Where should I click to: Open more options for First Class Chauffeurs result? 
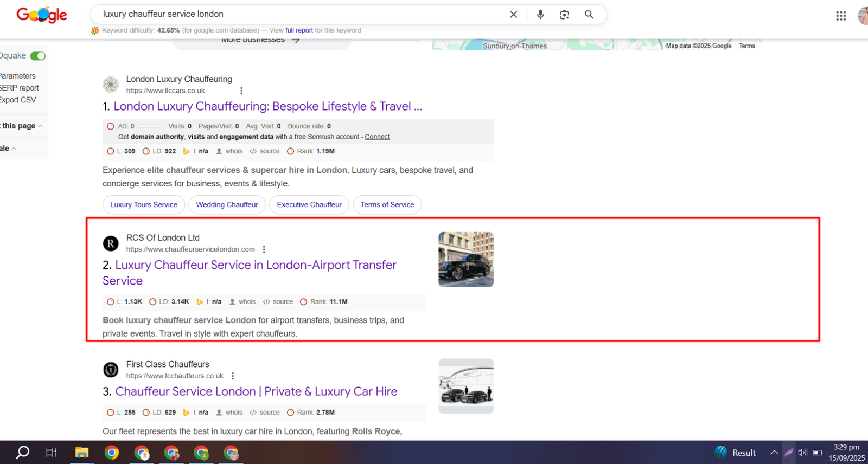point(233,376)
